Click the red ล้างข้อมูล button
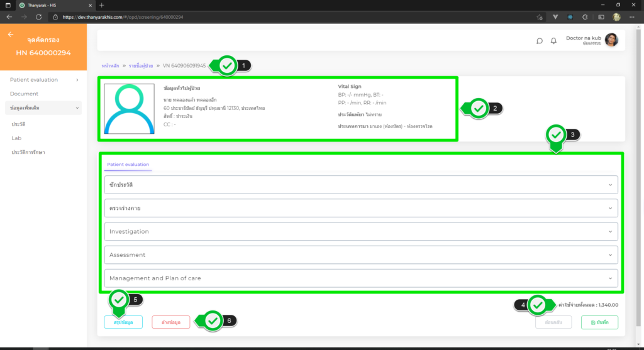644x350 pixels. point(170,322)
